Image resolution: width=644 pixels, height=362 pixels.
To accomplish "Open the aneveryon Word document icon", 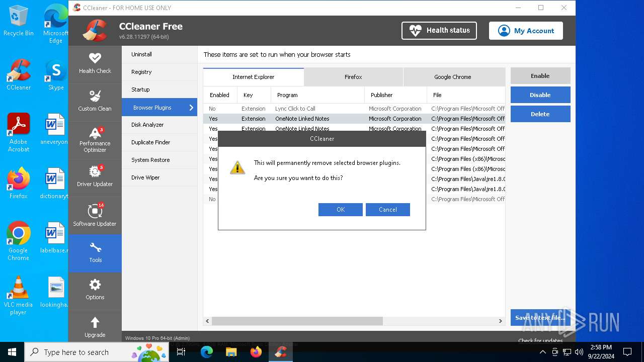I will (x=55, y=129).
